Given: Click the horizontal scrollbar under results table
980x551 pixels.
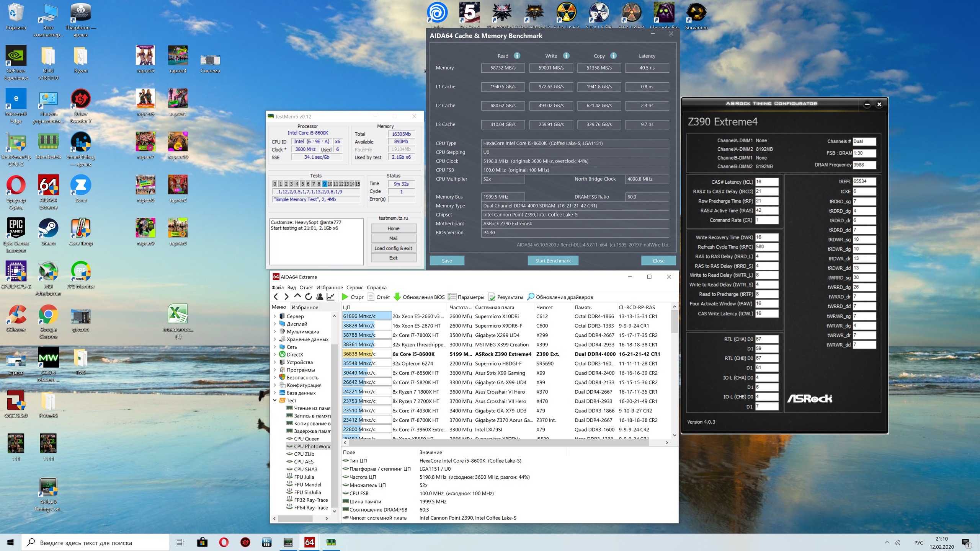Looking at the screenshot, I should pos(498,443).
